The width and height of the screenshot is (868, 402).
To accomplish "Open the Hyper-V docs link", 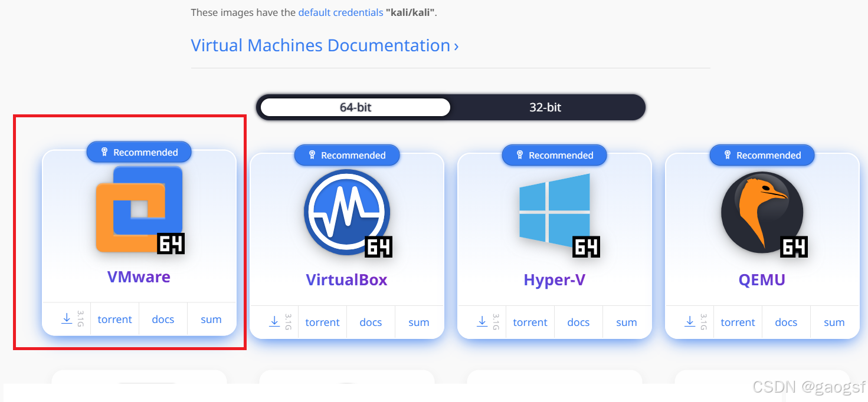I will point(578,322).
